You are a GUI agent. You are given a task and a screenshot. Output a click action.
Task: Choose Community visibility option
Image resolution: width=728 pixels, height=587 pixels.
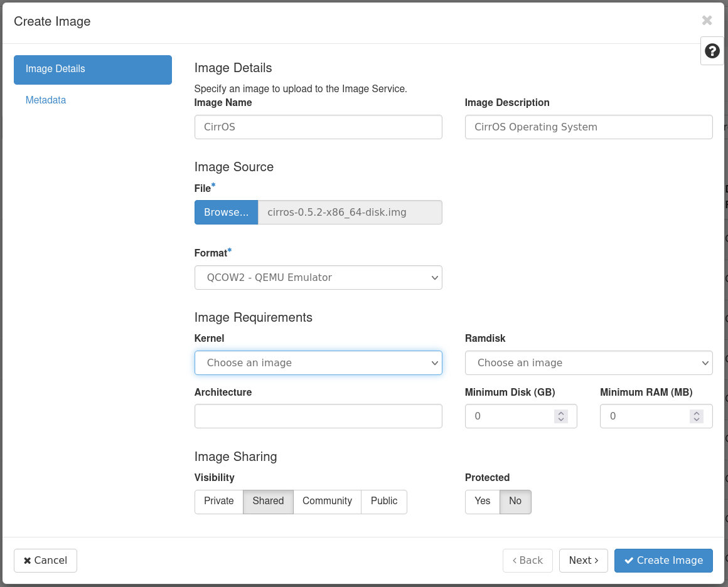point(327,501)
